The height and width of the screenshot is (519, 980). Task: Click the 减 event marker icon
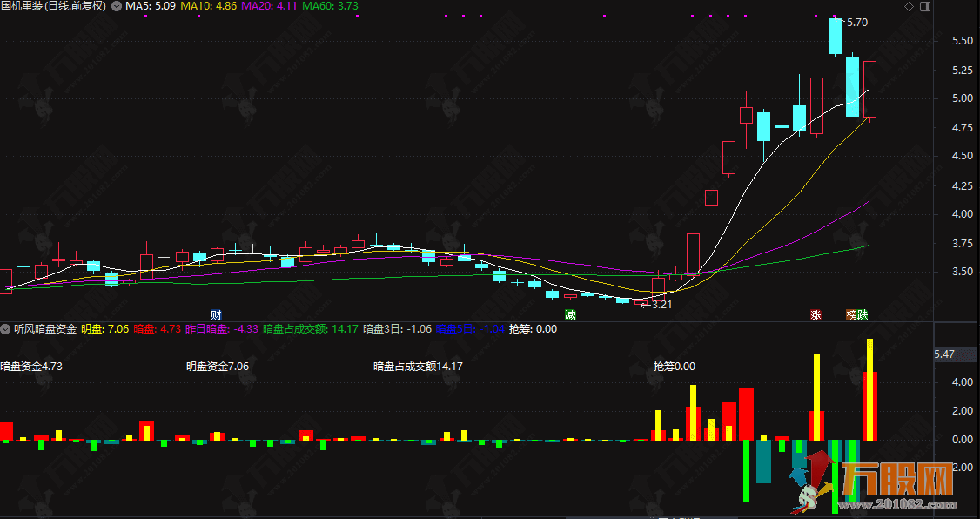(570, 314)
